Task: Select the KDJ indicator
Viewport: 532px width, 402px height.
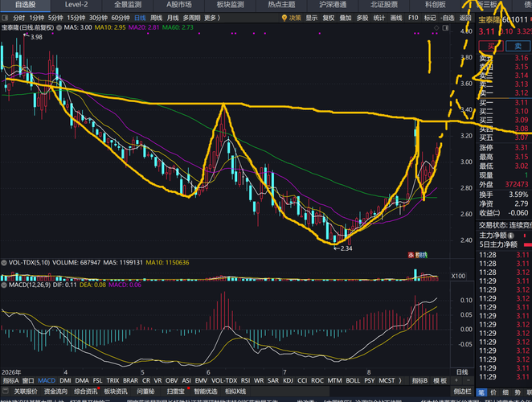Action: pyautogui.click(x=288, y=380)
